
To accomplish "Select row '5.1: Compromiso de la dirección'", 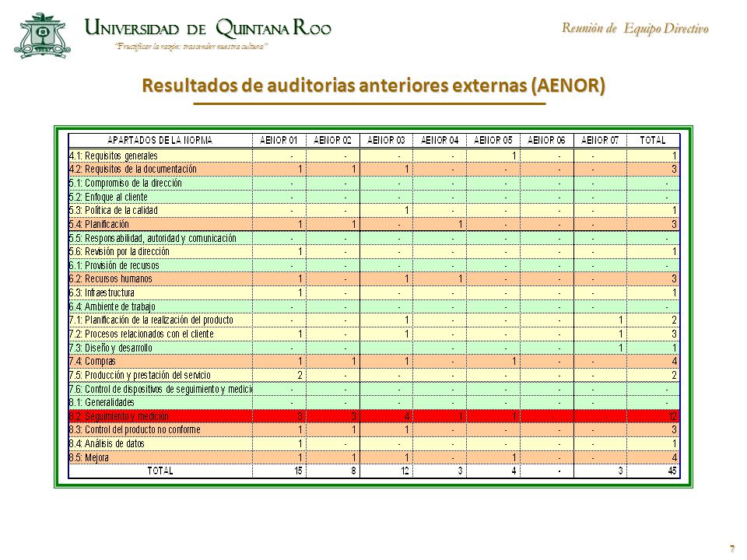I will pyautogui.click(x=374, y=183).
